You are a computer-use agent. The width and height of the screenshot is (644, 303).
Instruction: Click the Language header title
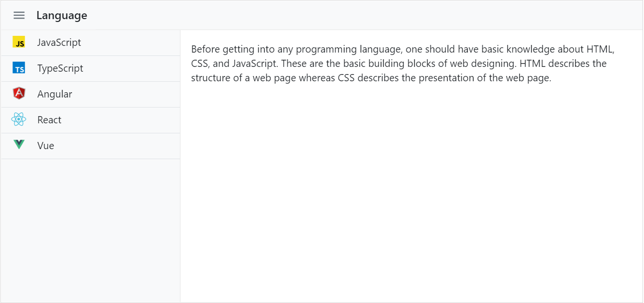click(x=62, y=15)
